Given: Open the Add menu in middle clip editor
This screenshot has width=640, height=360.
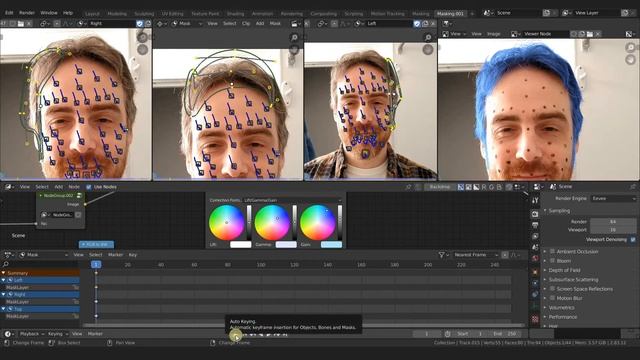Looking at the screenshot, I should point(260,24).
